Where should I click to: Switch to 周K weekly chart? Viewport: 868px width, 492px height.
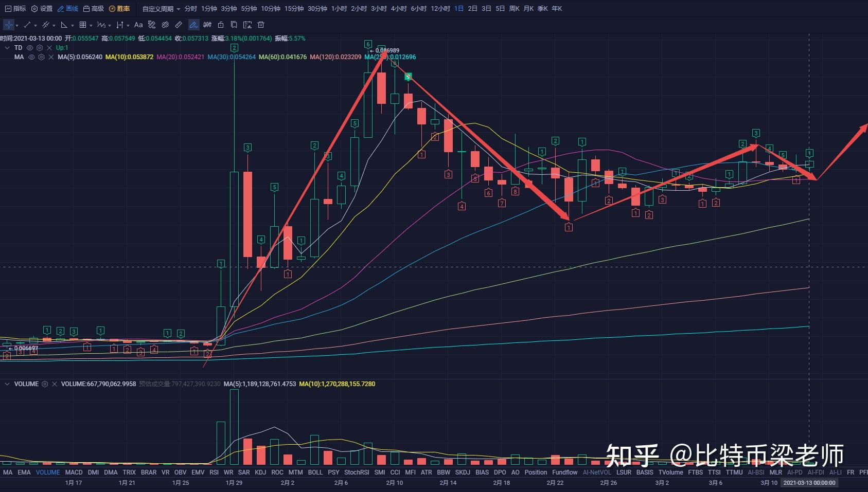tap(514, 9)
